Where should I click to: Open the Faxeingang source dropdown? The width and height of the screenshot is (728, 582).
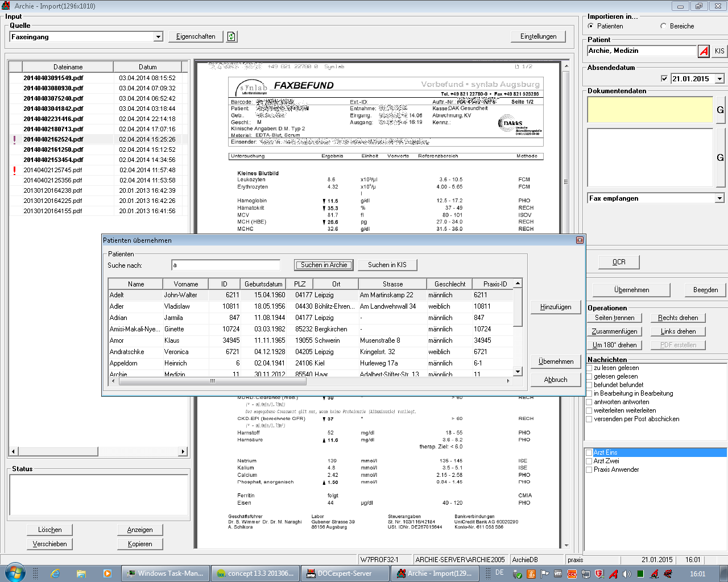[x=158, y=37]
